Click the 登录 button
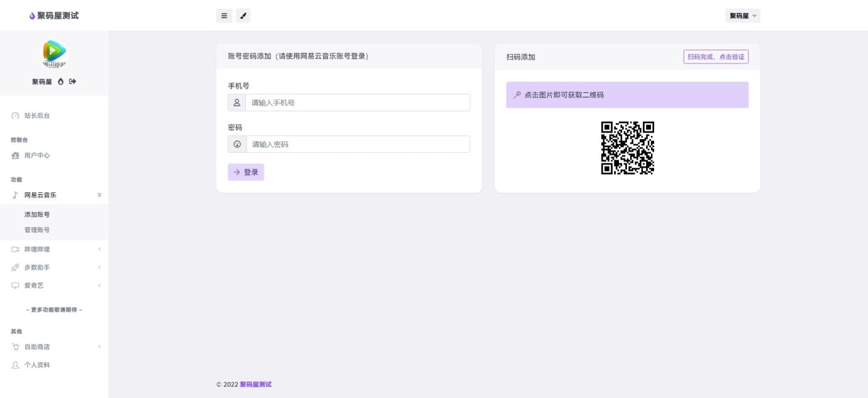 coord(246,172)
